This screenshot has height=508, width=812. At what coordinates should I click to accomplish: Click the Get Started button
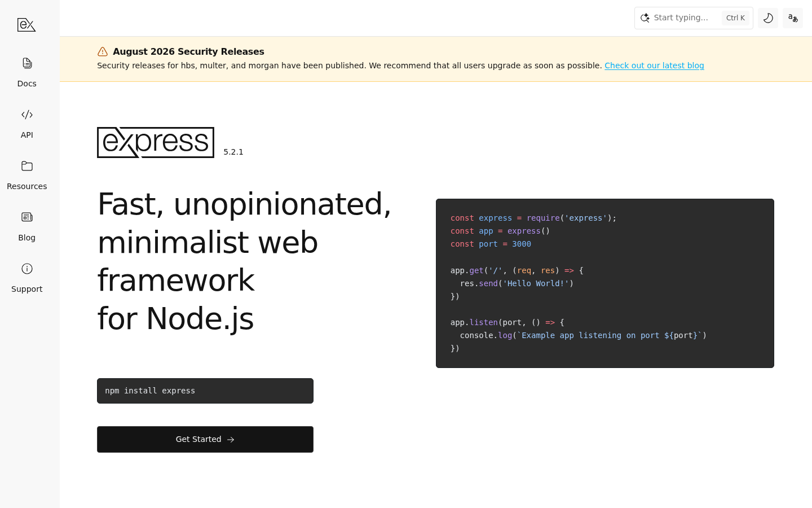tap(205, 439)
